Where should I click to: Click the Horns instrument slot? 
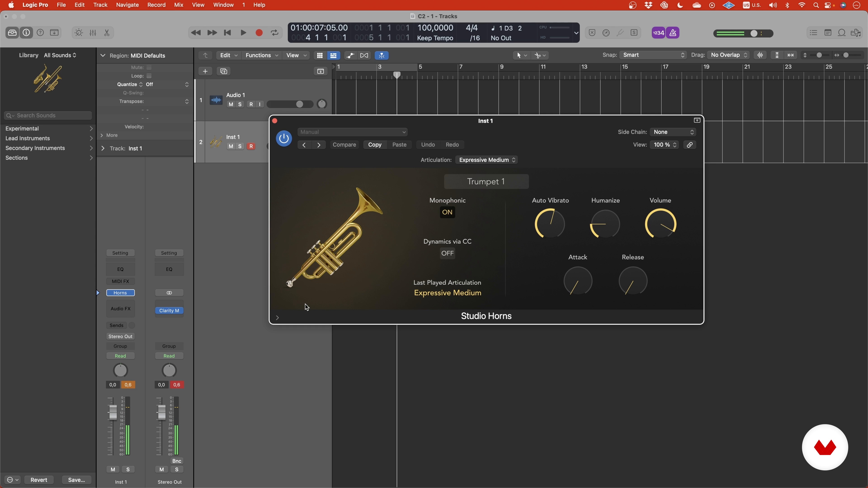[x=120, y=293]
